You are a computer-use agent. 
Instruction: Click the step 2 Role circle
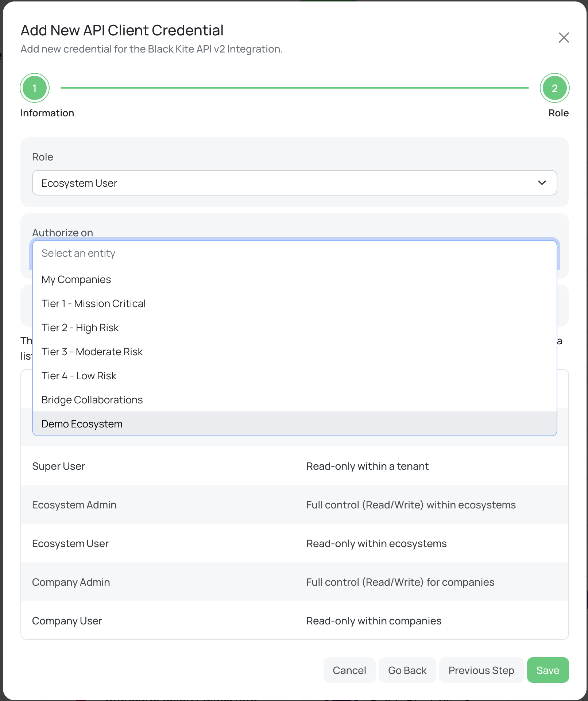(554, 88)
